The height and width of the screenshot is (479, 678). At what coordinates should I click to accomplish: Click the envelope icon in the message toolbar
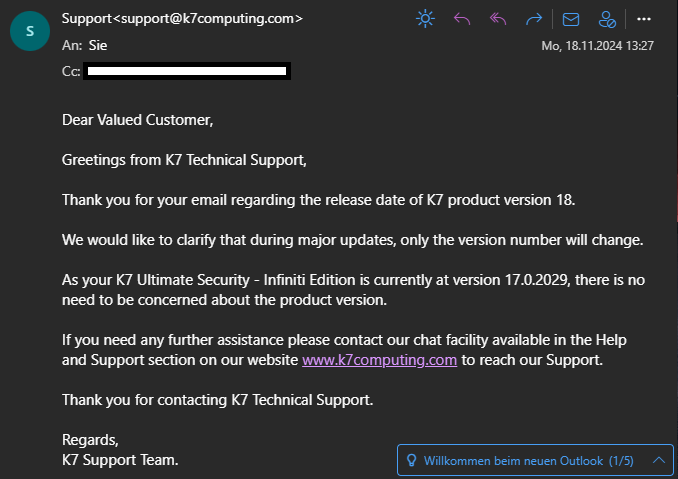(571, 19)
